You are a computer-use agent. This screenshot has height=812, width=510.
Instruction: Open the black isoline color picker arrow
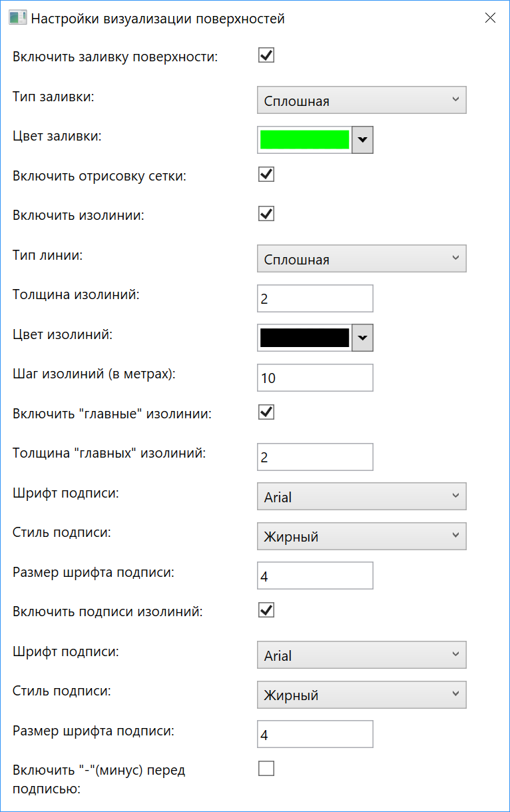362,338
